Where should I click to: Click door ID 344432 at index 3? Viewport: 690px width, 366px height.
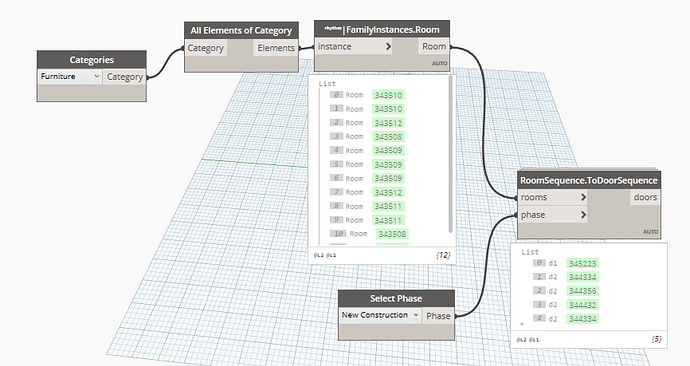coord(583,305)
